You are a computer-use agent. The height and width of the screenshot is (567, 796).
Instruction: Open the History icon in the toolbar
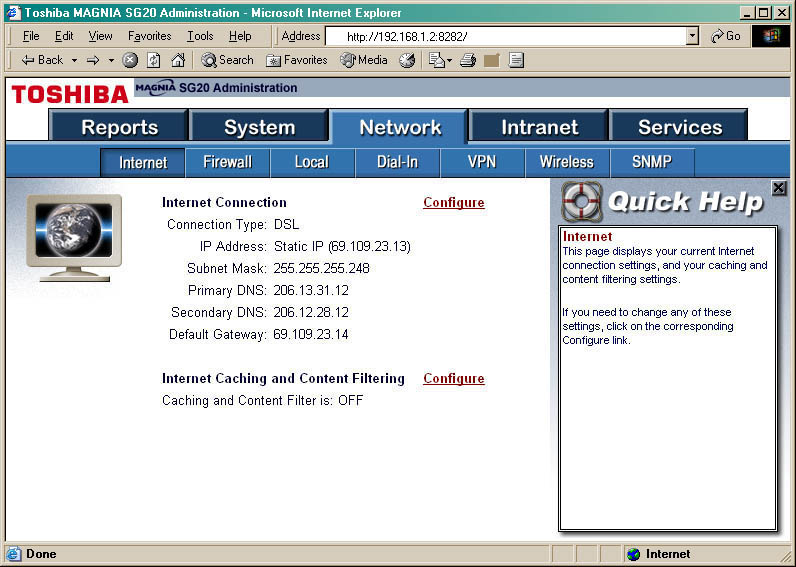tap(407, 60)
